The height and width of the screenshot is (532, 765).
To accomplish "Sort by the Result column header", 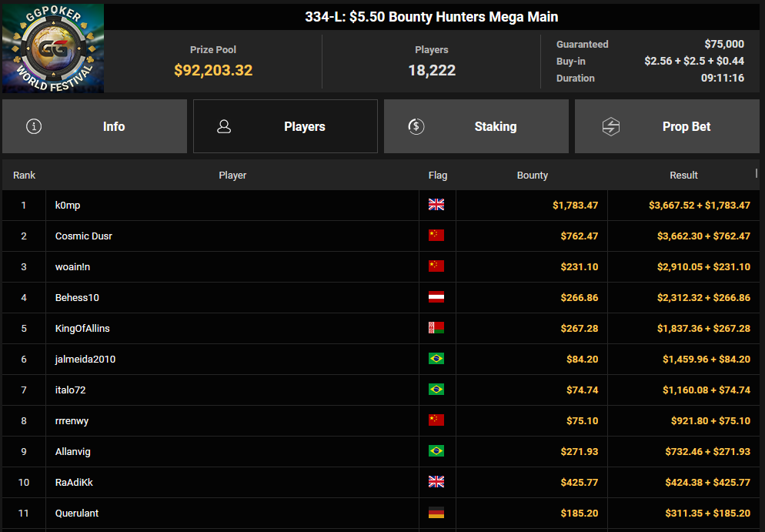I will click(683, 176).
